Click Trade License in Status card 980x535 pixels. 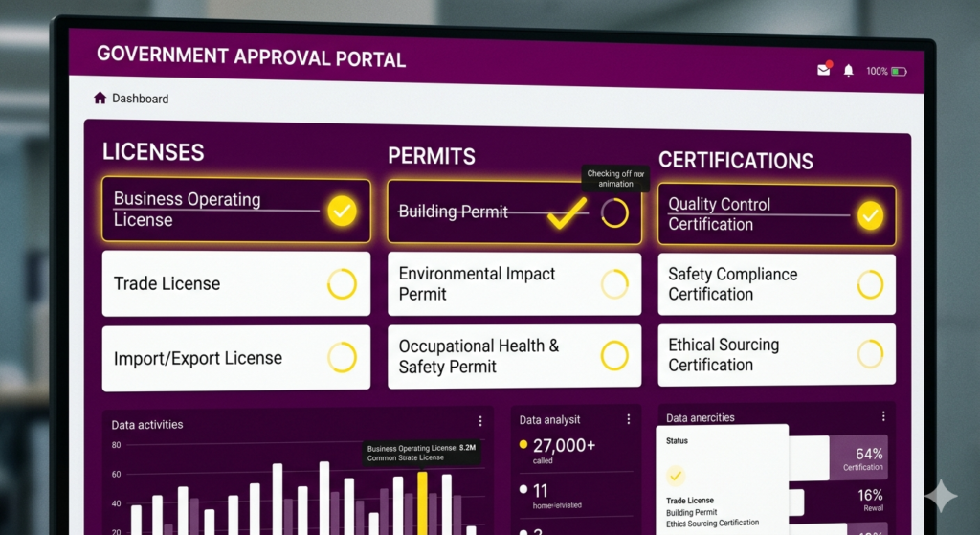click(689, 501)
